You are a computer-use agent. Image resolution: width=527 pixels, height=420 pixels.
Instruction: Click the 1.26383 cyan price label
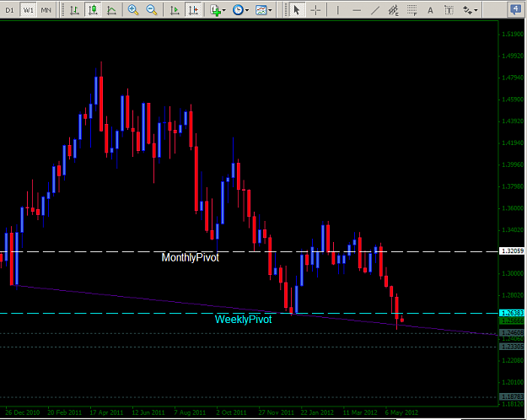(x=512, y=313)
